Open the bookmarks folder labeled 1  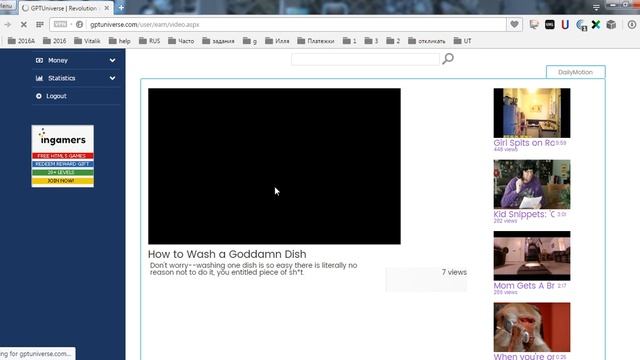[x=349, y=41]
